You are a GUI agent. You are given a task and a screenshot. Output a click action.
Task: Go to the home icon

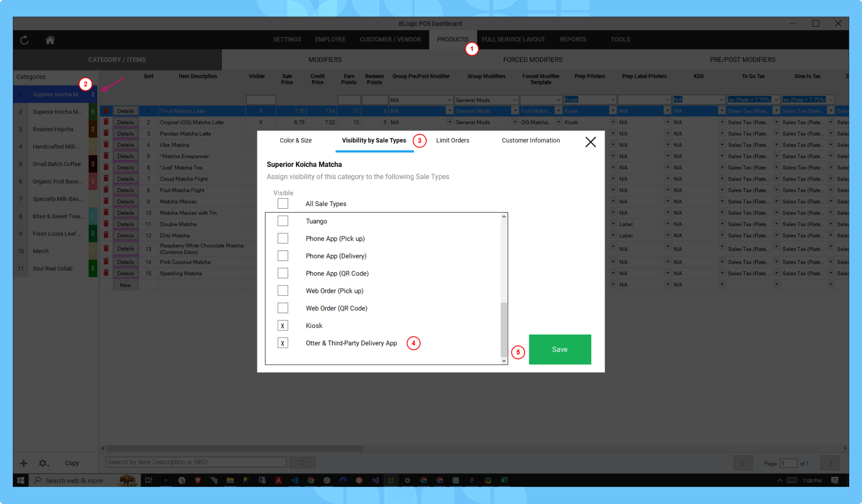[x=50, y=40]
